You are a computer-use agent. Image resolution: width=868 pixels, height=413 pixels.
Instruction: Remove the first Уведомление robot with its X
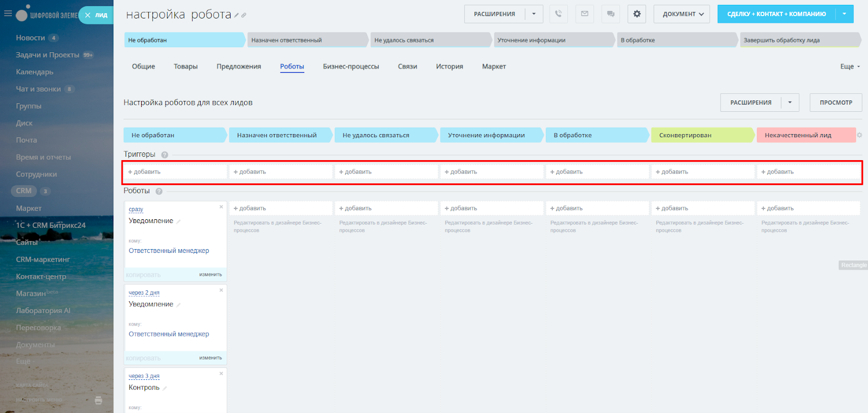click(221, 207)
